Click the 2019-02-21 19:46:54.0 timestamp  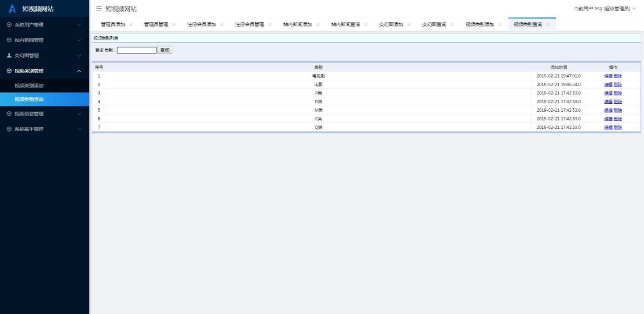coord(558,84)
